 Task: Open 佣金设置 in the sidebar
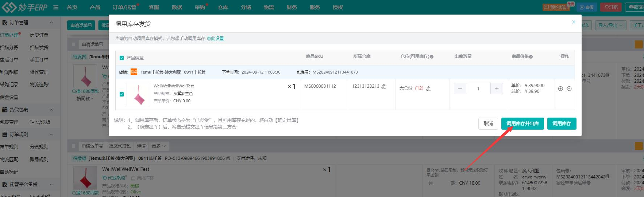click(9, 97)
